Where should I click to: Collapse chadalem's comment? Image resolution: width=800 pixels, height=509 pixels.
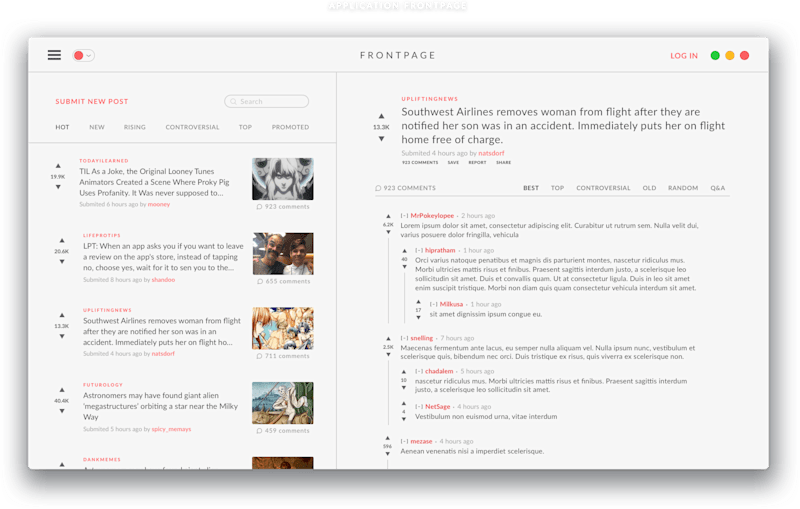point(419,371)
